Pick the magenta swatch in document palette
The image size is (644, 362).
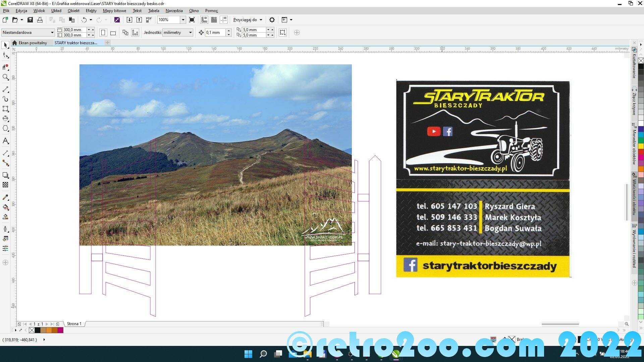(60, 330)
